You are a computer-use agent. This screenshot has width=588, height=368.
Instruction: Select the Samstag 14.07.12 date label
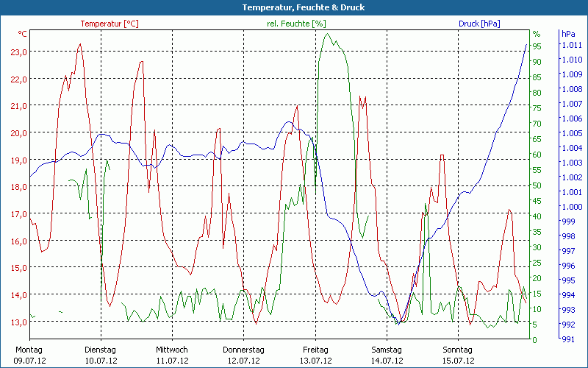point(387,355)
